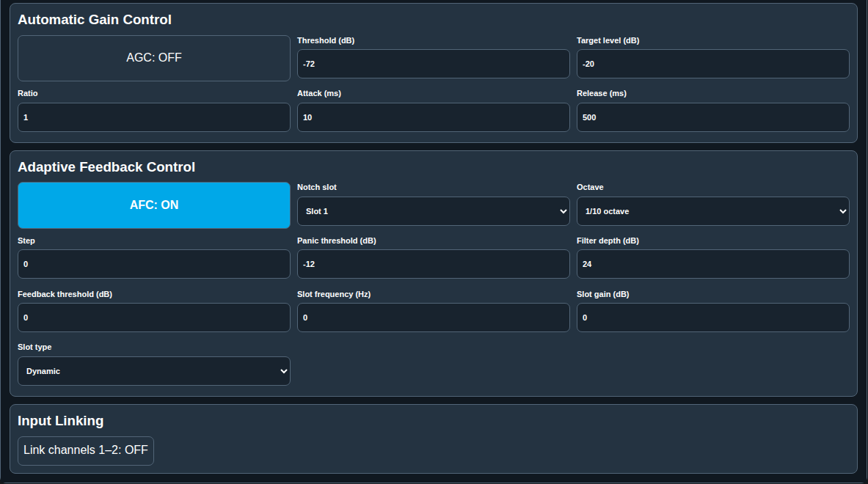
Task: Toggle Link channels 1–2: OFF button
Action: (86, 451)
